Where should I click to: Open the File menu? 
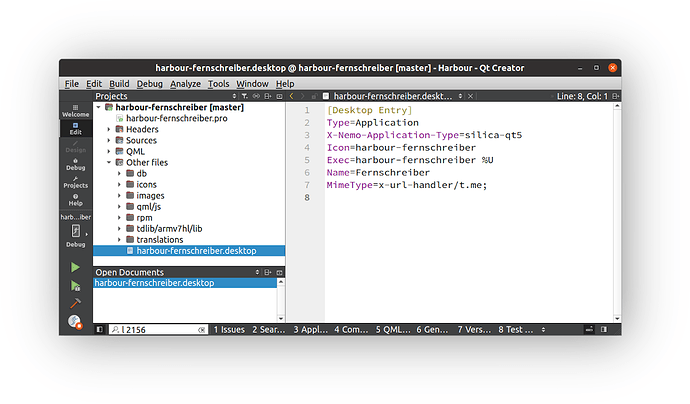point(72,84)
